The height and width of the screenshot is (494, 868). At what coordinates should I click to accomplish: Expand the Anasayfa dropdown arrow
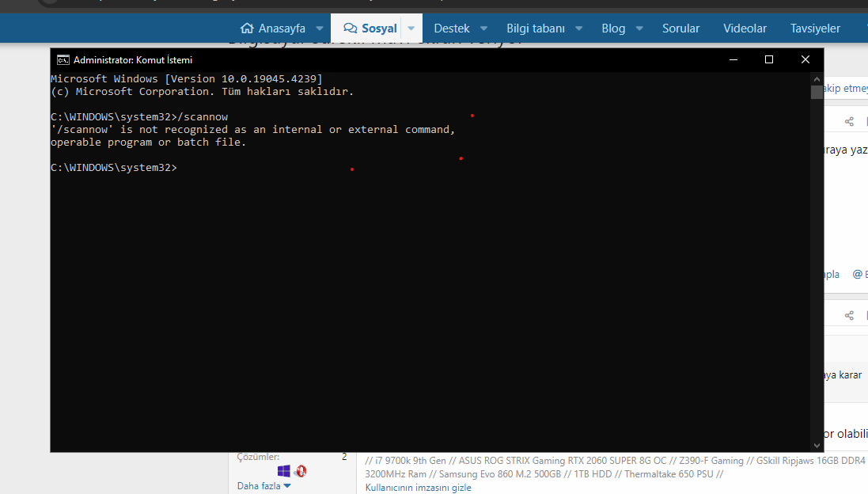[320, 28]
